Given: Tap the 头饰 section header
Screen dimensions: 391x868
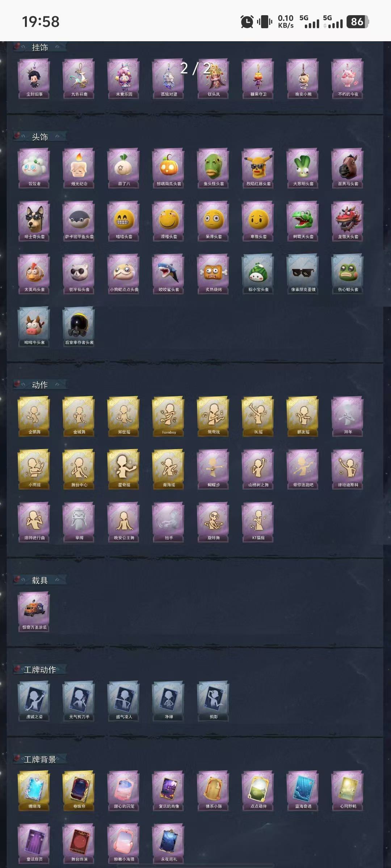Looking at the screenshot, I should (40, 137).
